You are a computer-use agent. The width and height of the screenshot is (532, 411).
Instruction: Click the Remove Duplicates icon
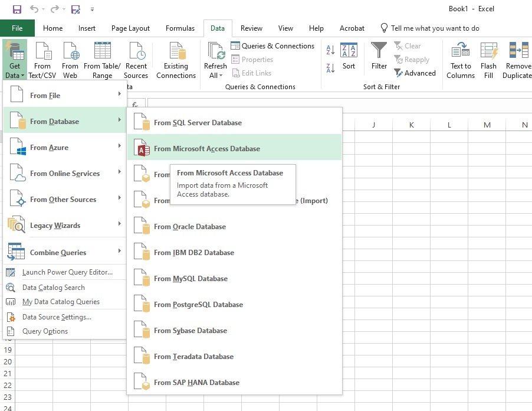(x=517, y=60)
